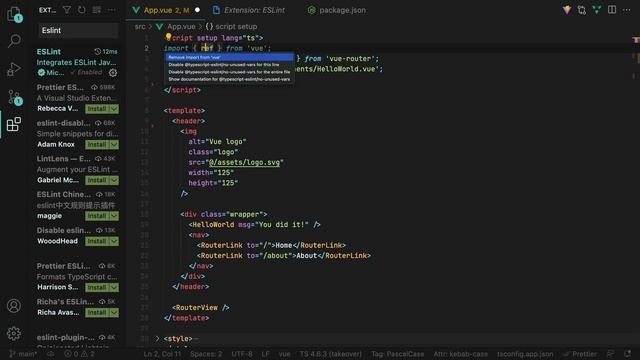The width and height of the screenshot is (640, 360).
Task: Select disable no-unused-vars for entire file
Action: click(229, 72)
